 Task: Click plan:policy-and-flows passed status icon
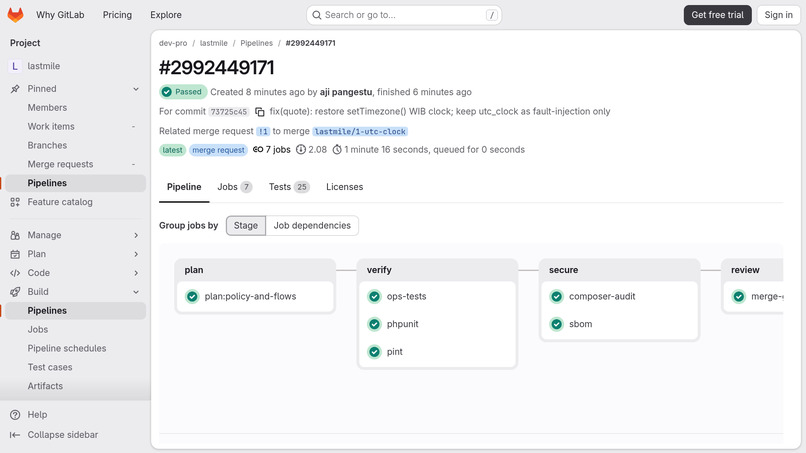[192, 296]
